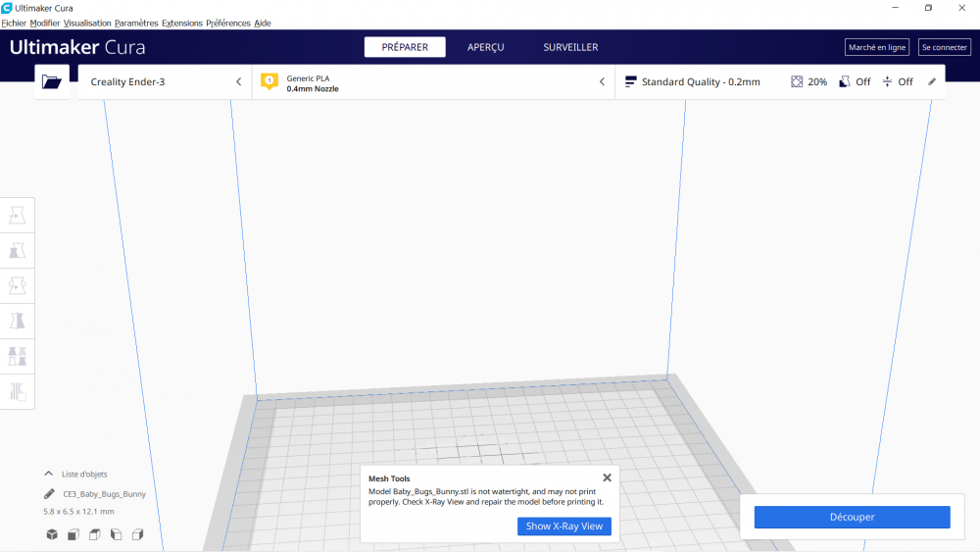
Task: Select the Support Blocker tool
Action: 18,391
